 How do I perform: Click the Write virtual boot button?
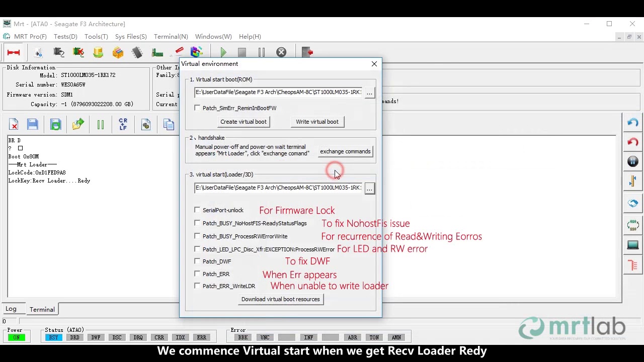tap(317, 122)
